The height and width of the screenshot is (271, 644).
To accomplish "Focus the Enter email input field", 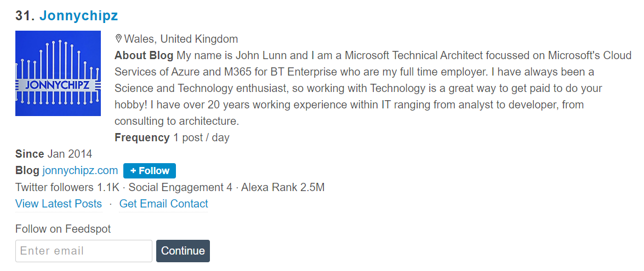I will [x=84, y=251].
